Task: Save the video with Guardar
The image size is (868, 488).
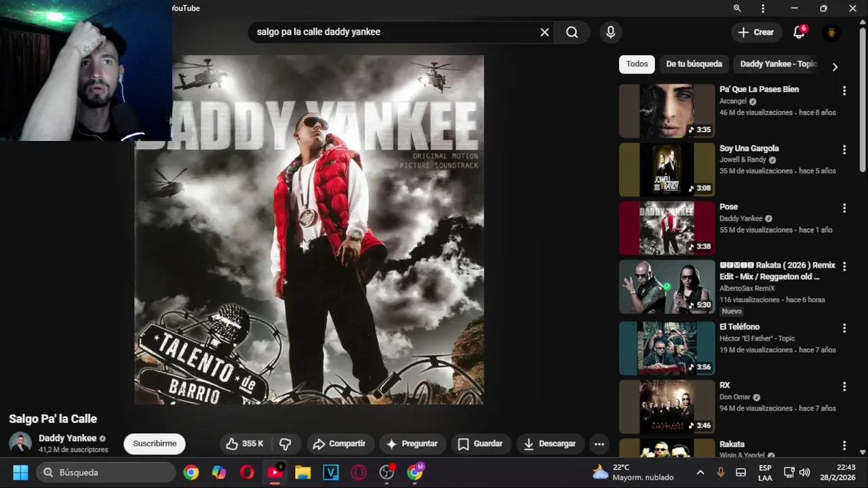Action: pos(480,444)
